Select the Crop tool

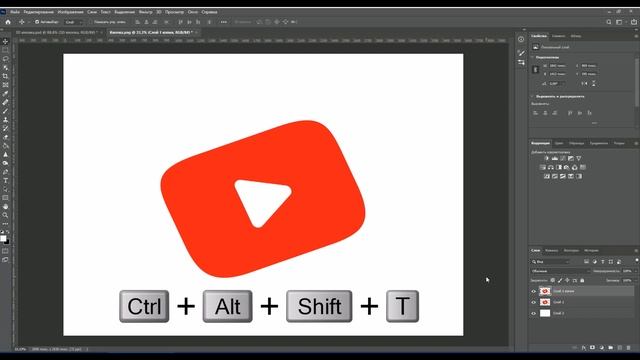(5, 76)
